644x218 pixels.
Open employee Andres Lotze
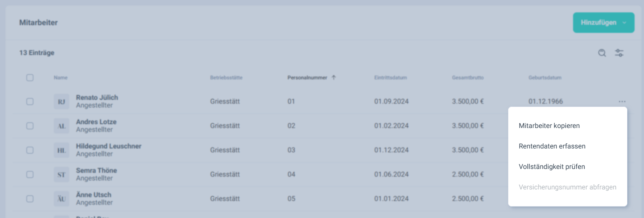click(x=96, y=122)
